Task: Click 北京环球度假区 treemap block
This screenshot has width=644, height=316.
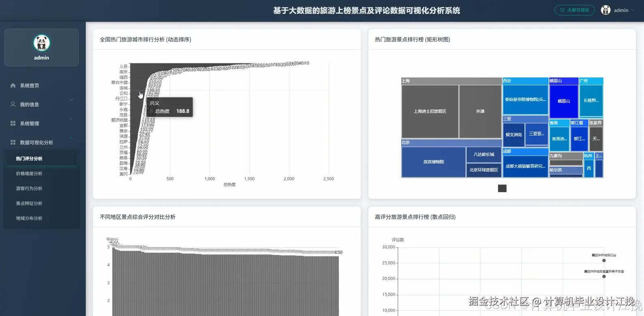Action: tap(484, 170)
